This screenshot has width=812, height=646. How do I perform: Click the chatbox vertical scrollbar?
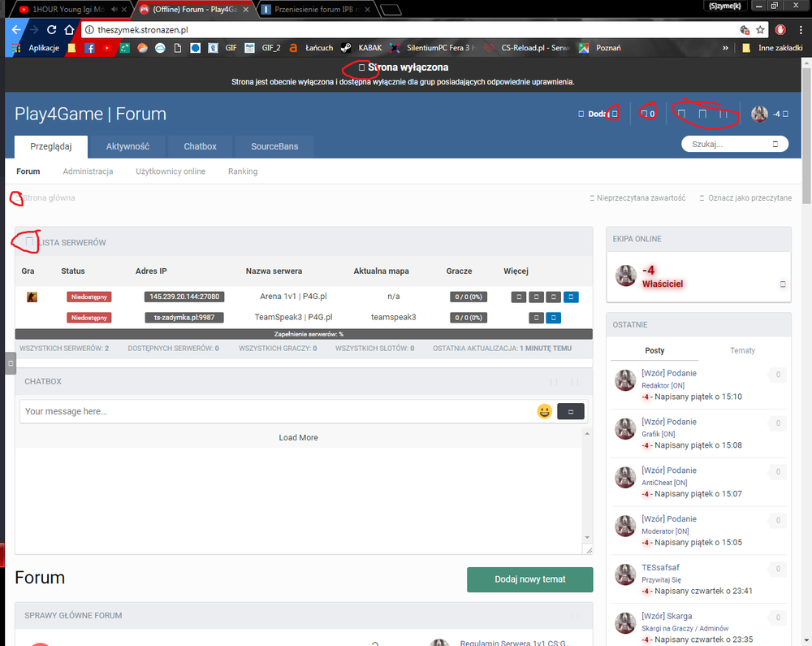point(587,486)
